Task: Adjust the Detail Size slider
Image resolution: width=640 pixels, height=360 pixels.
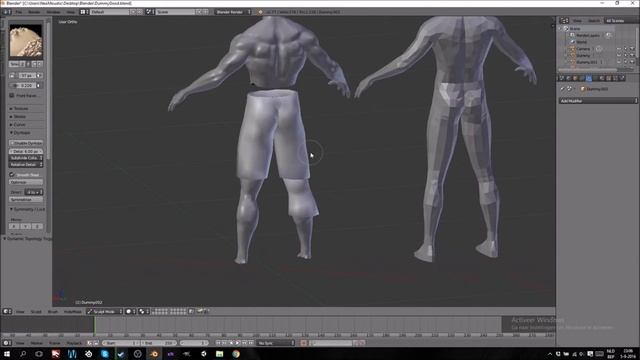Action: pos(26,151)
